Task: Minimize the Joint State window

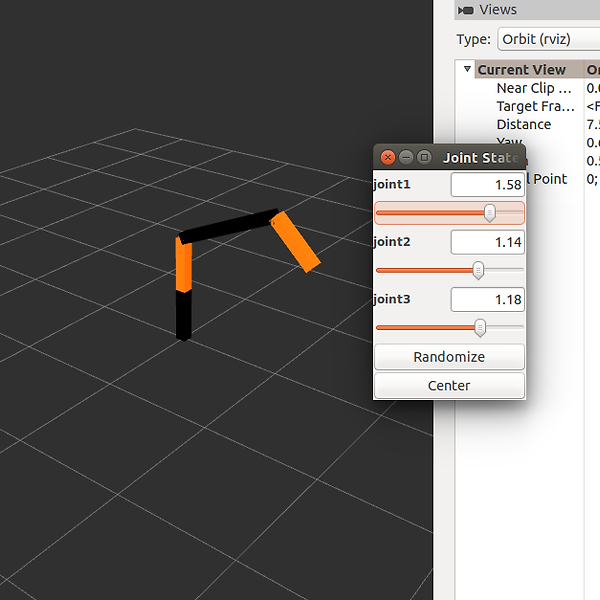Action: [406, 158]
